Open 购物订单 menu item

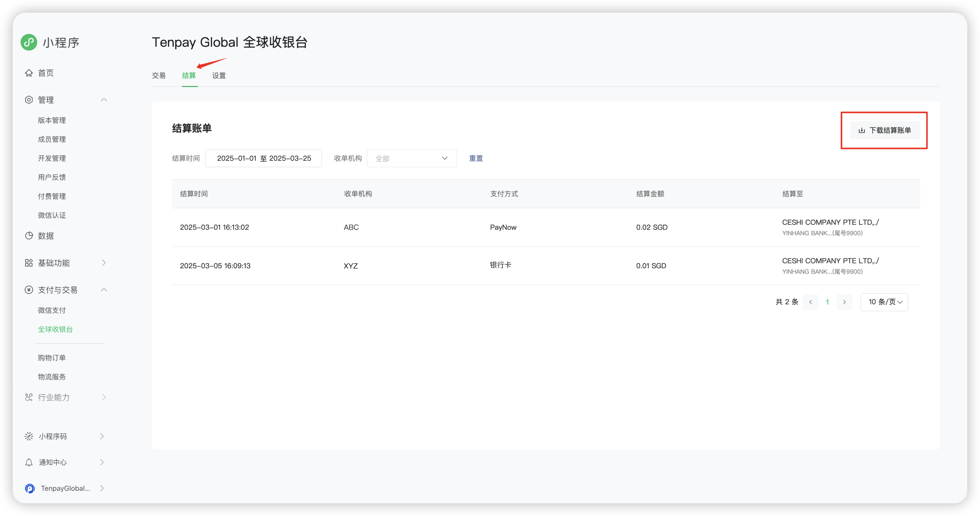52,358
